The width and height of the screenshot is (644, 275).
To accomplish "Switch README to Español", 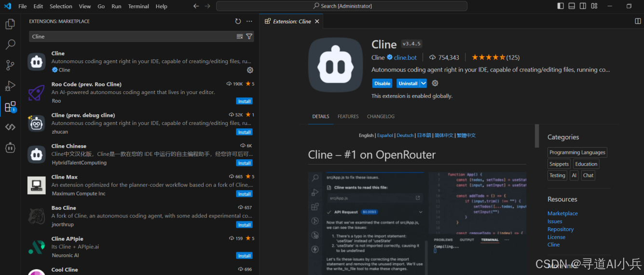I will (x=385, y=136).
